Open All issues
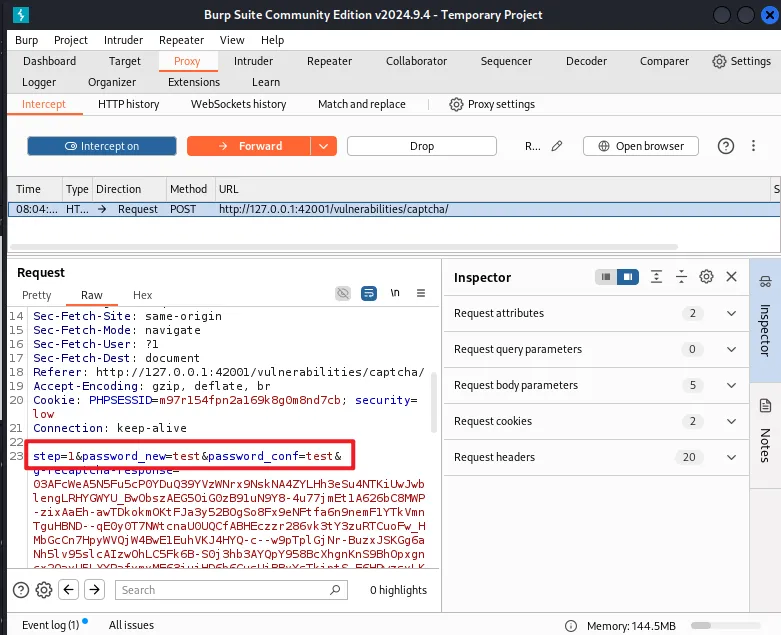Screen dimensions: 781x635 coord(131,625)
